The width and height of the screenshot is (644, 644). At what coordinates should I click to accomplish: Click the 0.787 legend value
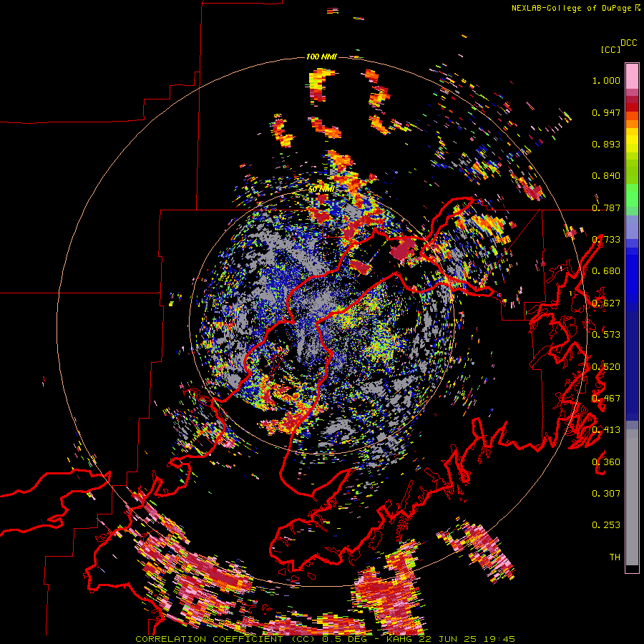point(606,208)
